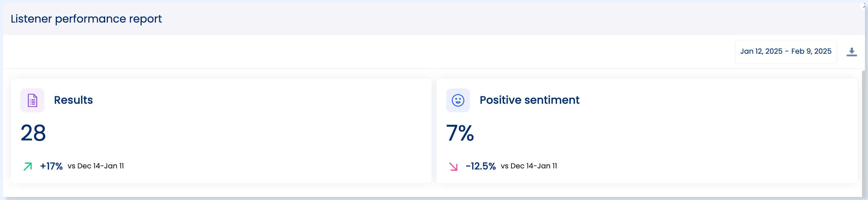The height and width of the screenshot is (200, 868).
Task: Click the Results heading
Action: [73, 100]
